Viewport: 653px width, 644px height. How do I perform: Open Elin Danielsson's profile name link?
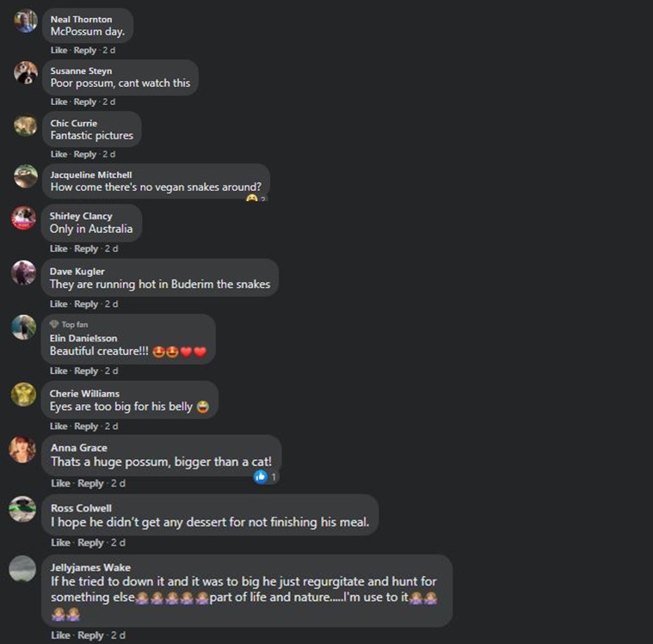[x=83, y=339]
